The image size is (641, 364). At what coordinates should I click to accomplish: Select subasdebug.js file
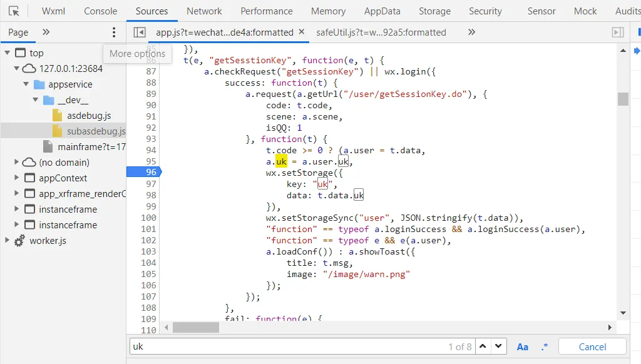coord(96,131)
